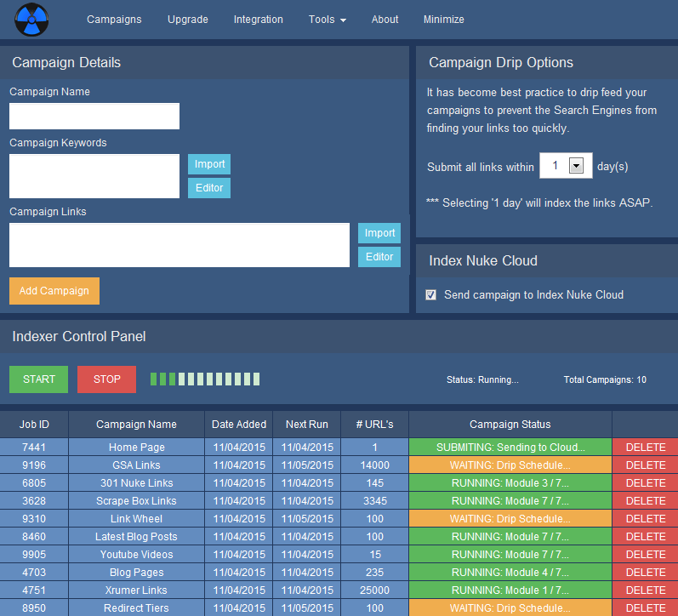Click the SUBMITING: Sending to Cloud status
The height and width of the screenshot is (616, 678).
[510, 447]
